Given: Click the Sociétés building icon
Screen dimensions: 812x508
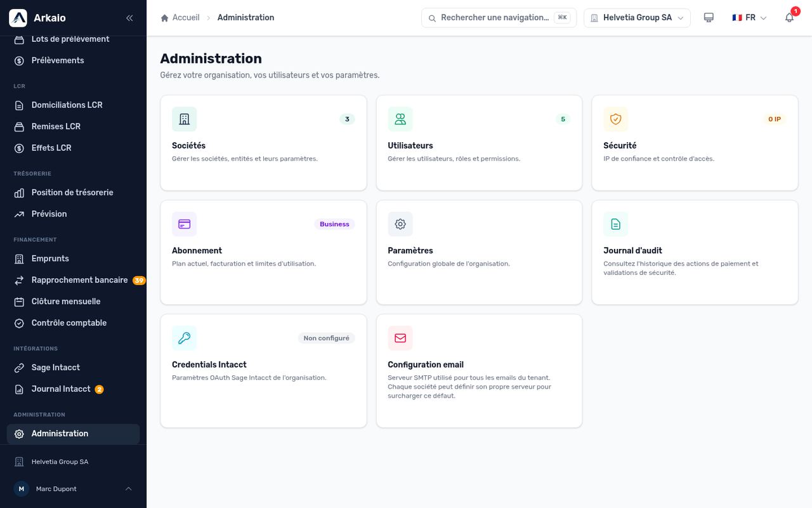Looking at the screenshot, I should pyautogui.click(x=185, y=119).
